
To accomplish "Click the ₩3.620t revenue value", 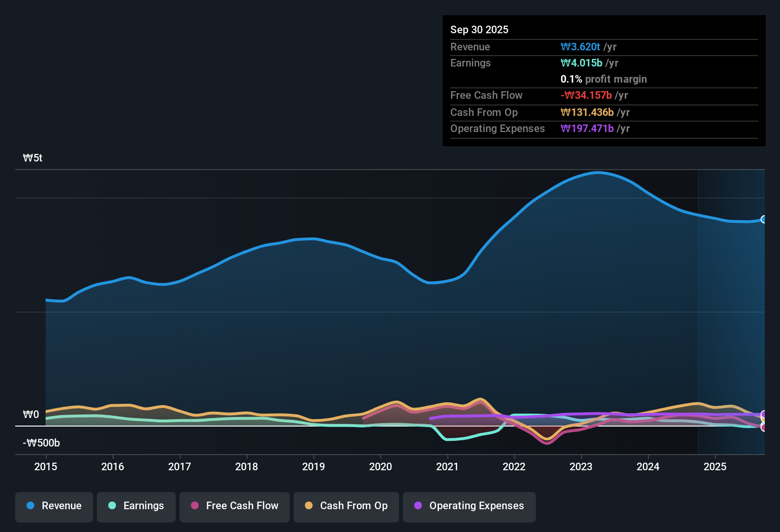I will coord(580,47).
